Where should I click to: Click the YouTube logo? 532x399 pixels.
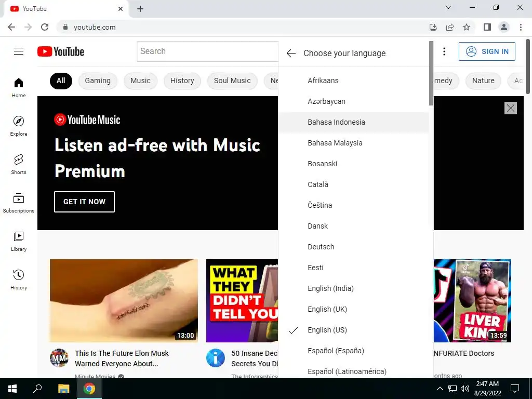pos(61,51)
